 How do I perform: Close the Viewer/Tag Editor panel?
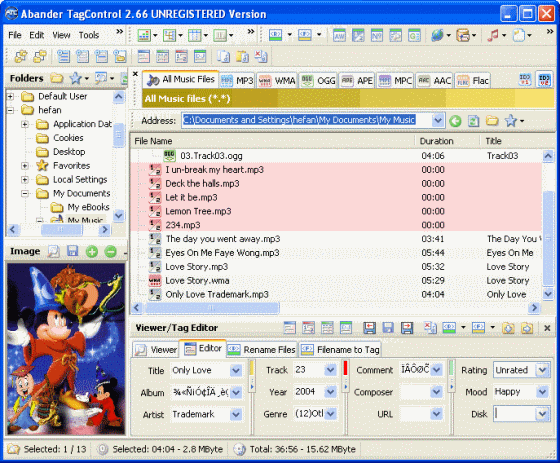547,328
